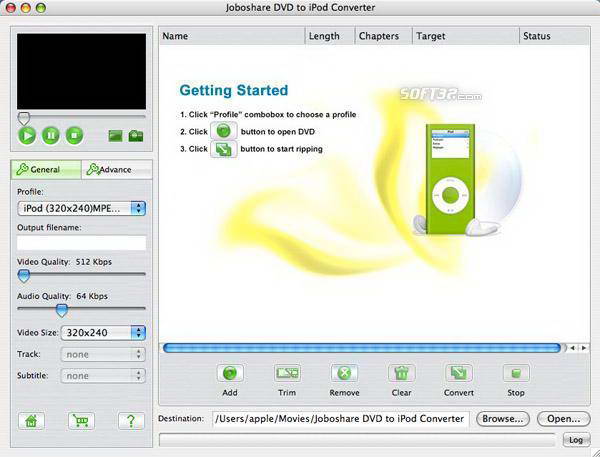Click the Chapters column header
This screenshot has width=600, height=457.
pyautogui.click(x=383, y=36)
